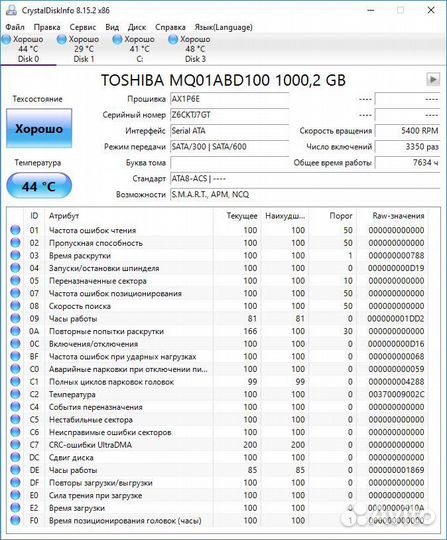Click the firmware field AX1P6E
This screenshot has height=540, width=447.
point(229,99)
